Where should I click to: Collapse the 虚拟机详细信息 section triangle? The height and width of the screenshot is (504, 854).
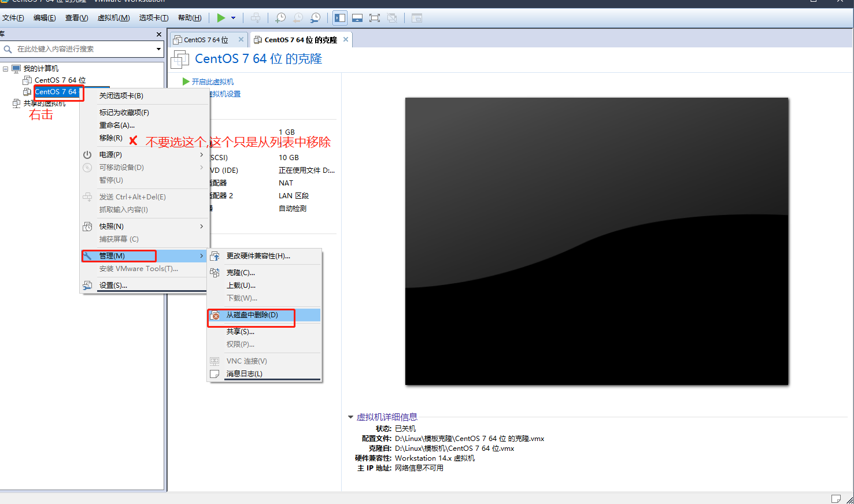[350, 417]
